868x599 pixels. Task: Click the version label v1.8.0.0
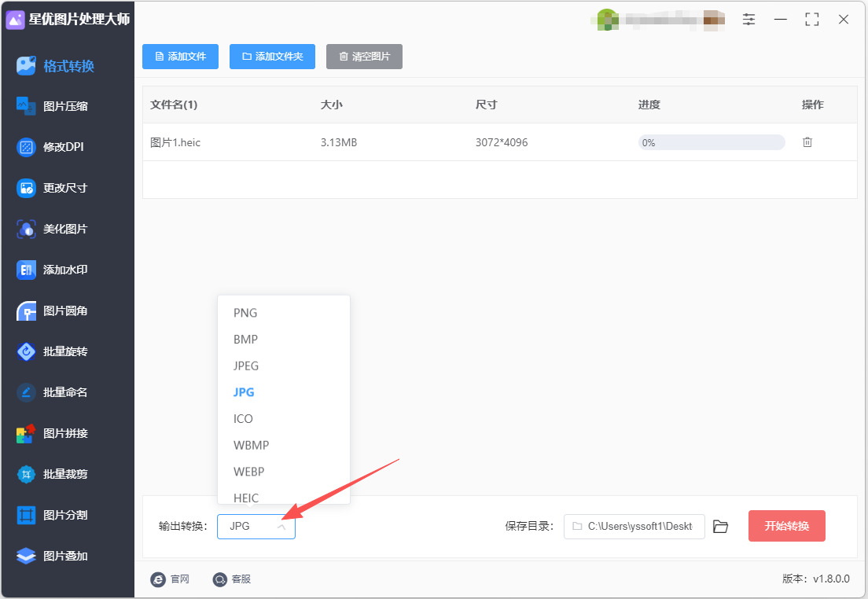pos(815,579)
